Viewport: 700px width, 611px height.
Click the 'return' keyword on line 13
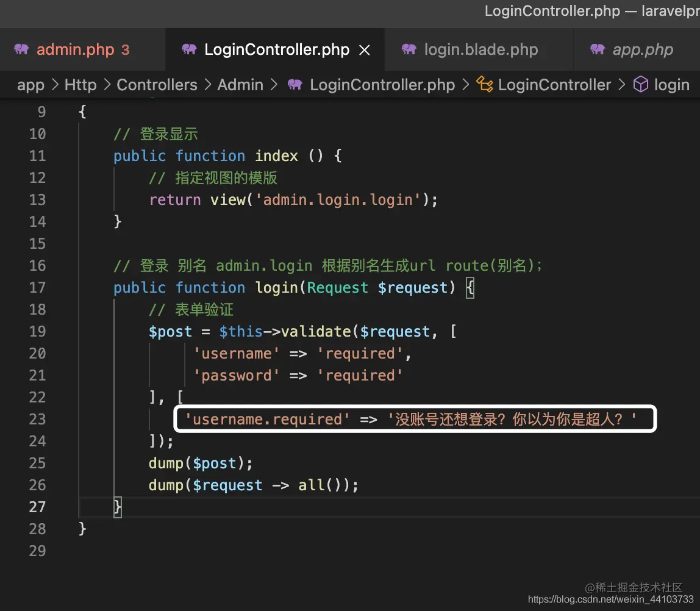tap(174, 200)
